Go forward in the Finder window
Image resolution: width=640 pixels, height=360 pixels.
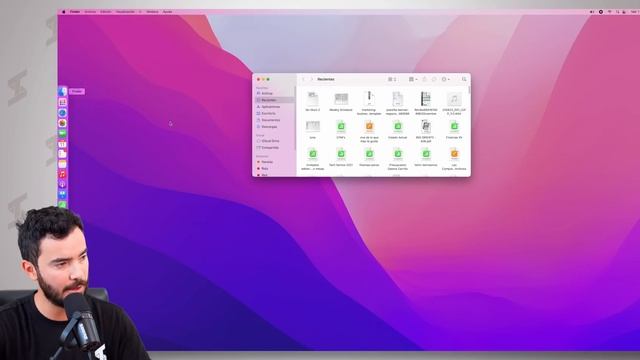click(312, 79)
